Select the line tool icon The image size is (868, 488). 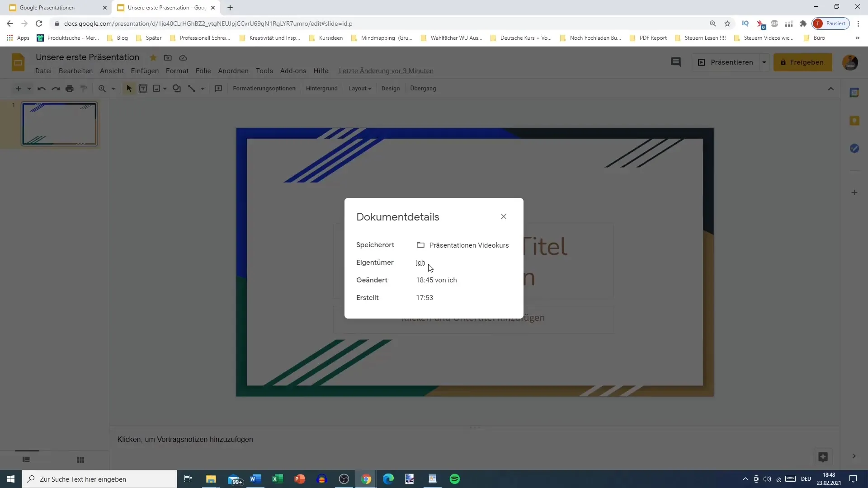pos(192,89)
